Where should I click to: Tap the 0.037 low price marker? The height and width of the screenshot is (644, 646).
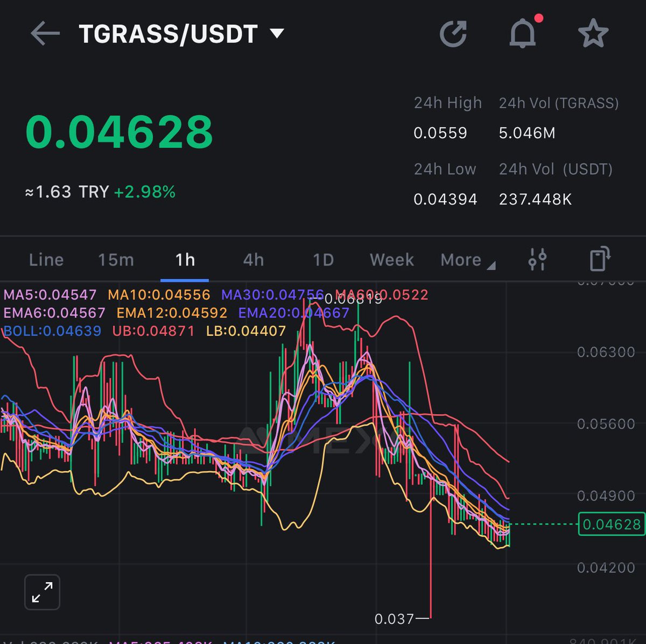point(394,619)
